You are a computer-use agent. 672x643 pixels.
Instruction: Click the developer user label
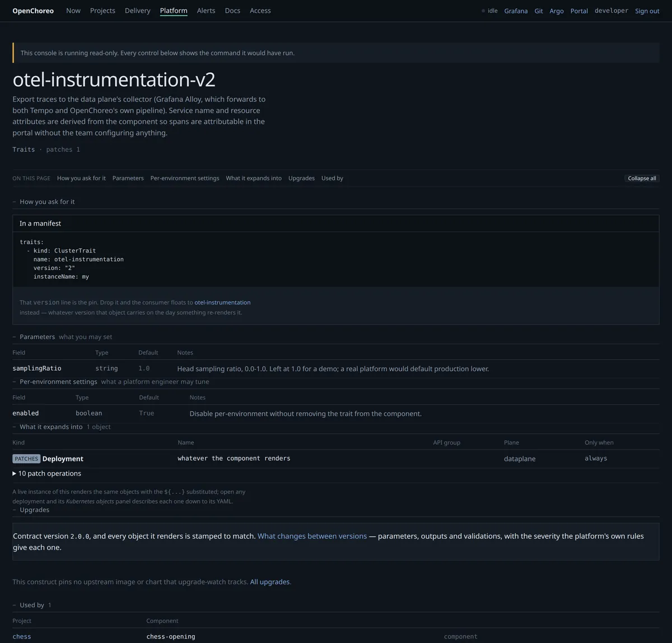coord(612,11)
